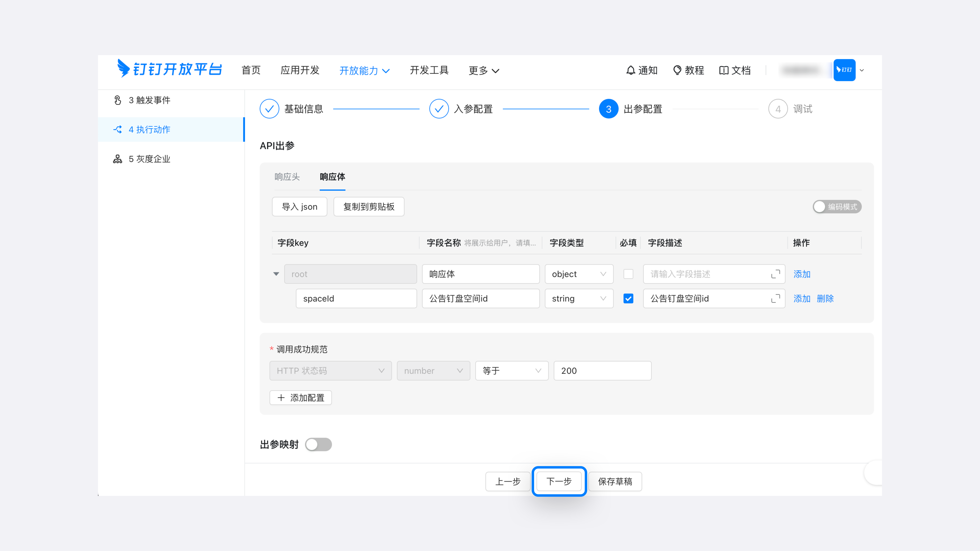The image size is (980, 551).
Task: Click the org icon beside 灰度企业
Action: [118, 159]
